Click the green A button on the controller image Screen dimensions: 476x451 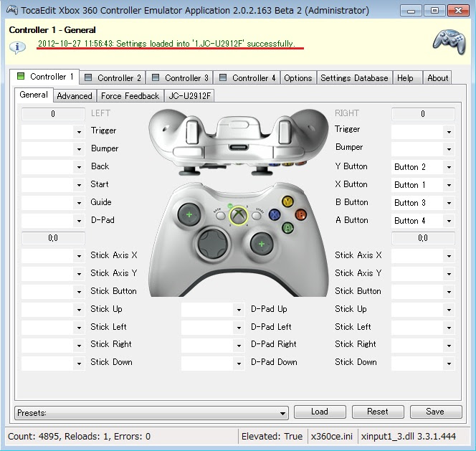point(287,227)
